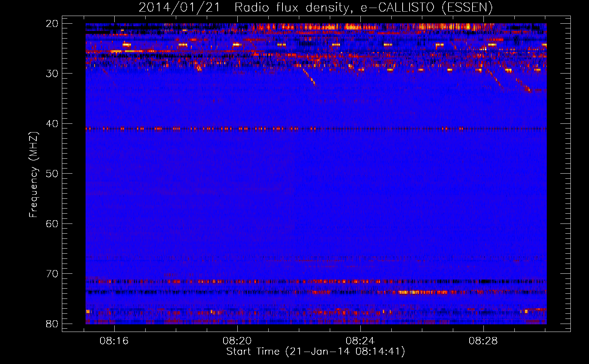Click the frequency tick label "40"

52,124
